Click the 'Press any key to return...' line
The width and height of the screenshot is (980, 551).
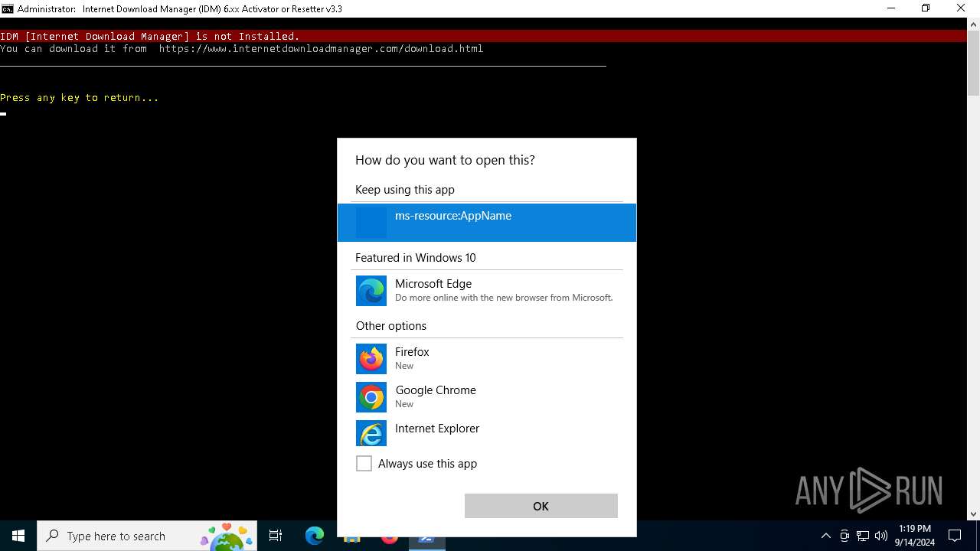click(80, 97)
